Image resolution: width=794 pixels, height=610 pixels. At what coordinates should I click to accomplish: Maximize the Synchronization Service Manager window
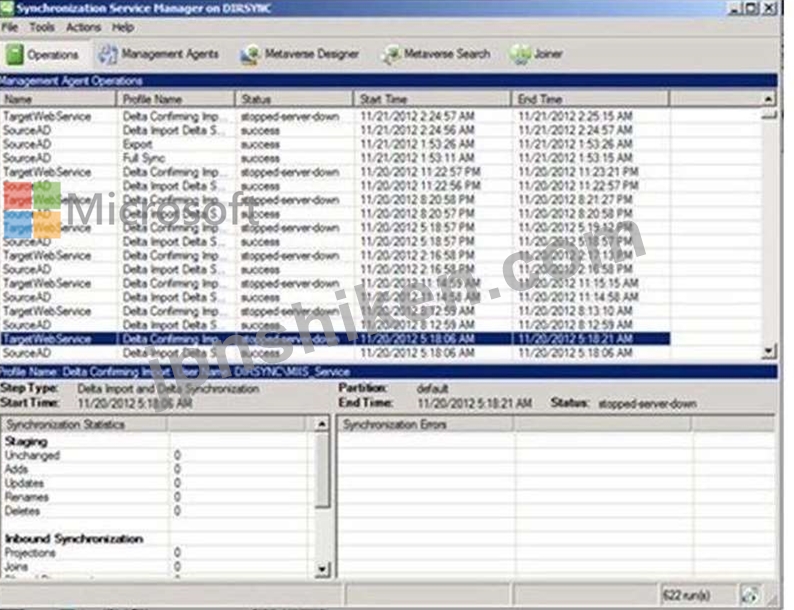tap(751, 8)
